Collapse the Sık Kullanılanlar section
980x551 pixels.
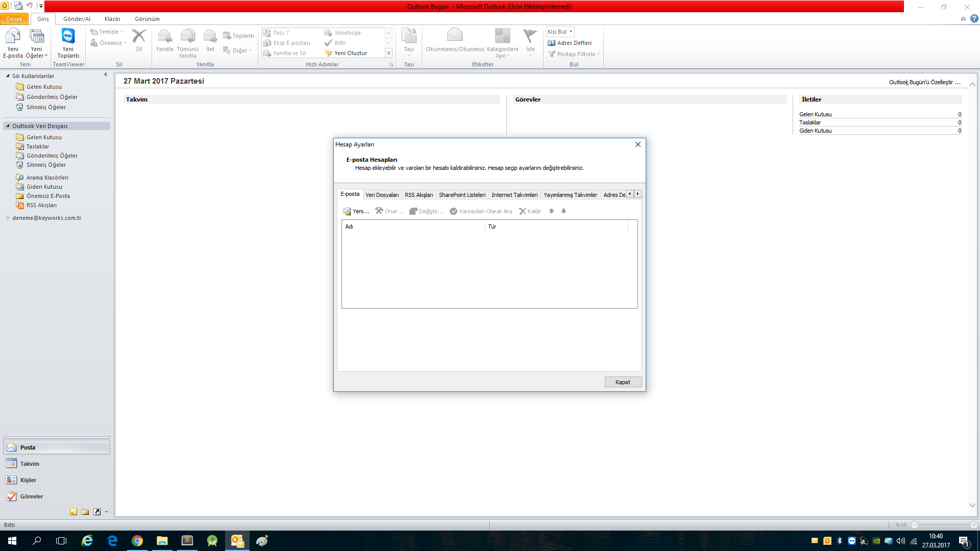pyautogui.click(x=8, y=76)
